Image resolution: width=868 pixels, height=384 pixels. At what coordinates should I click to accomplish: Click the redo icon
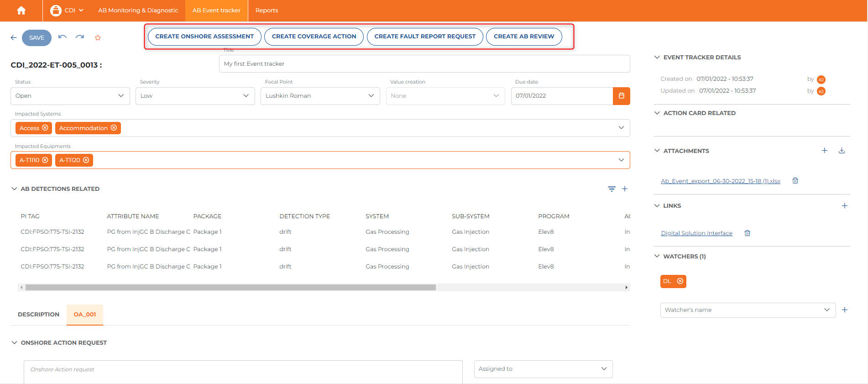(x=80, y=37)
